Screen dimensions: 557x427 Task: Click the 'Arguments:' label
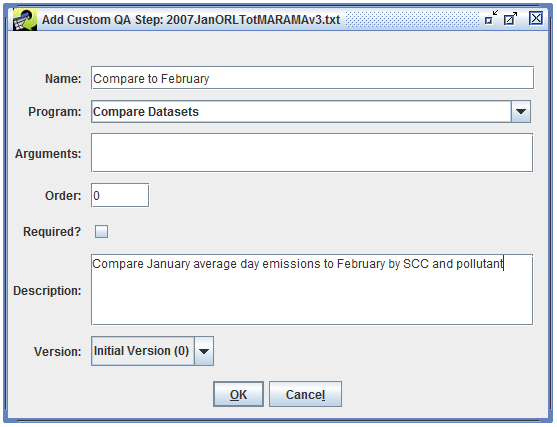(48, 154)
